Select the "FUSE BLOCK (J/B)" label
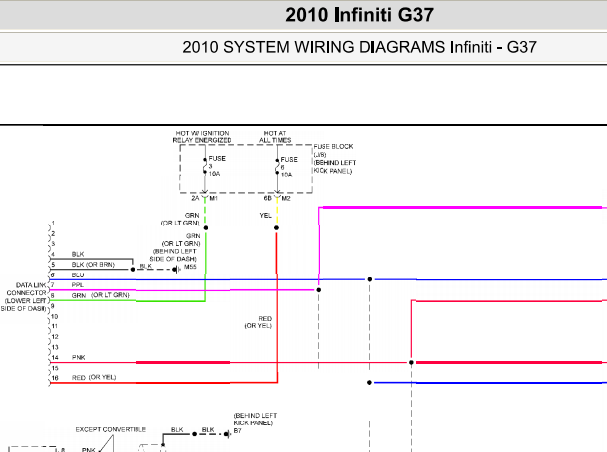 (333, 150)
